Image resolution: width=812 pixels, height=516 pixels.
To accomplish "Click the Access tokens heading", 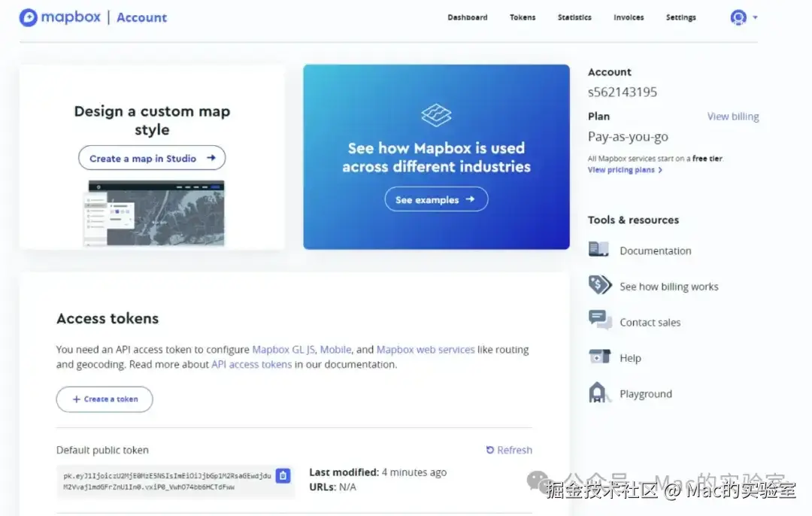I will point(108,319).
